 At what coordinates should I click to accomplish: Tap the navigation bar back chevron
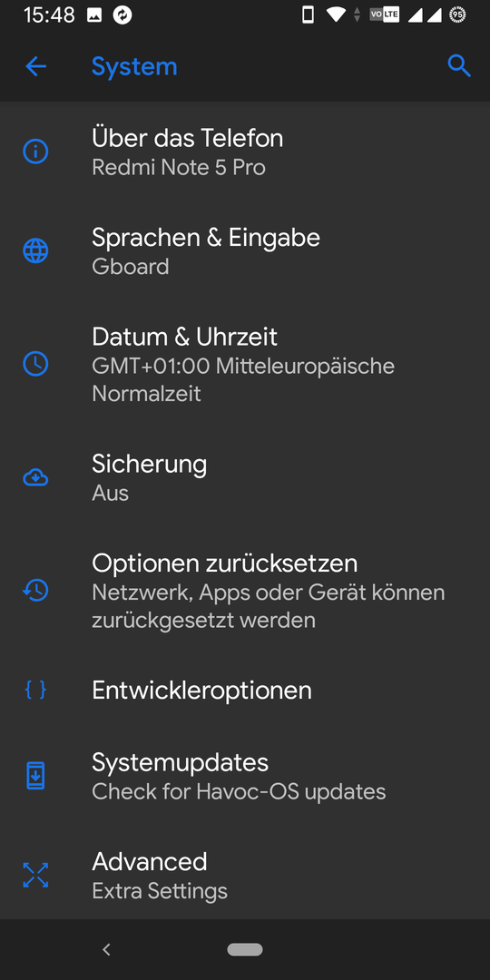[x=106, y=949]
